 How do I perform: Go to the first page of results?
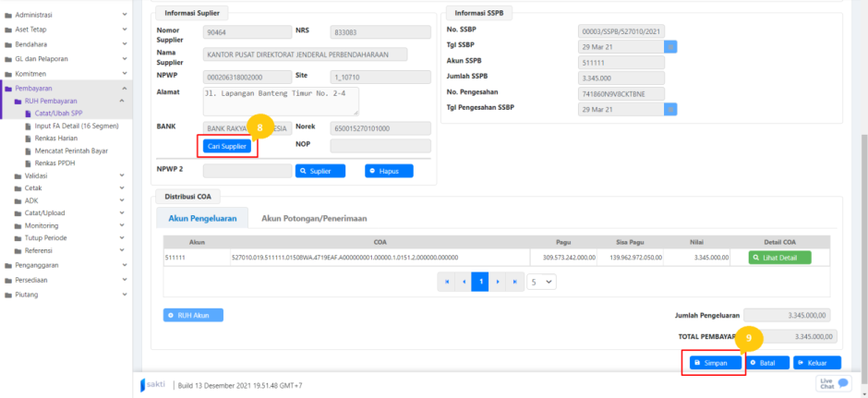click(x=447, y=282)
